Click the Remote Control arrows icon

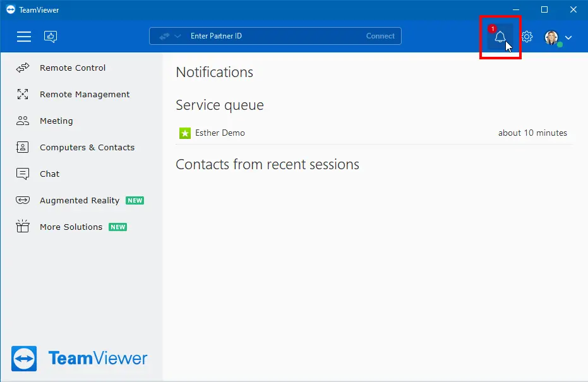23,68
